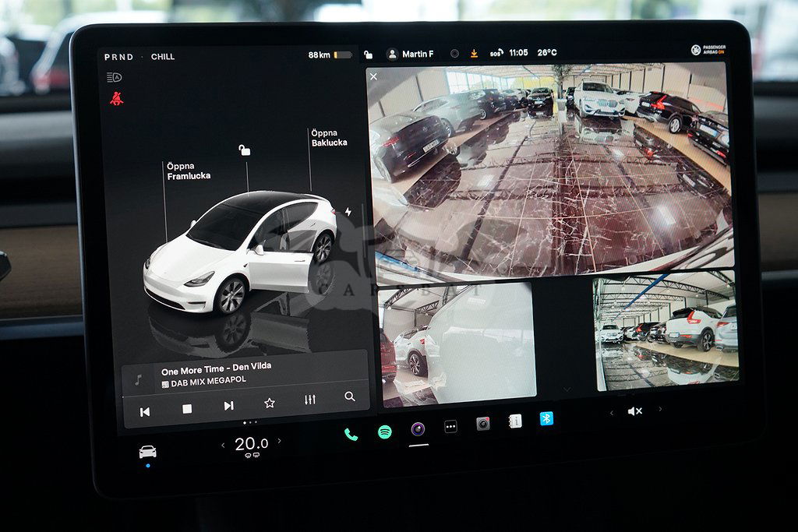Viewport: 798px width, 532px height.
Task: Toggle the door lock above the car
Action: tap(245, 150)
